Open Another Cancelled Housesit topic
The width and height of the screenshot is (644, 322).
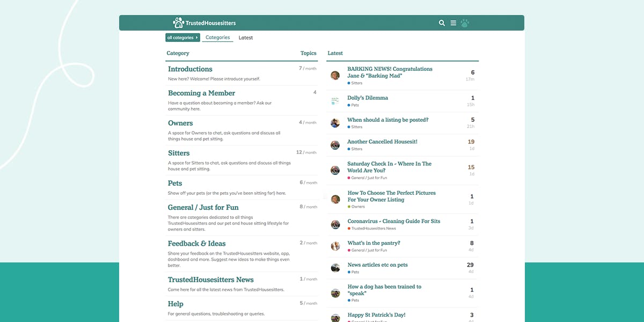382,142
